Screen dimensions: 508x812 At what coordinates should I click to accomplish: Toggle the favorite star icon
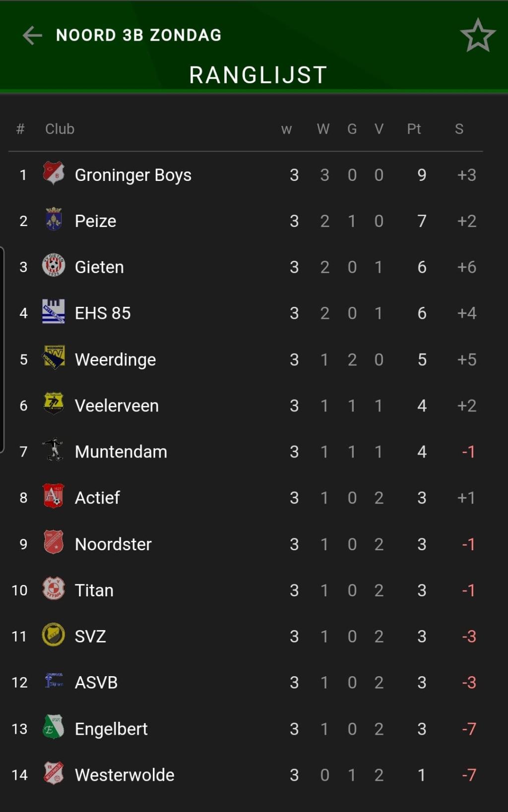click(478, 35)
